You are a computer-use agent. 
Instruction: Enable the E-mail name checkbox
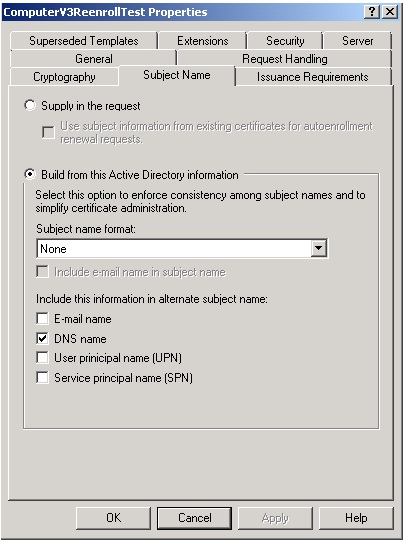pos(42,319)
